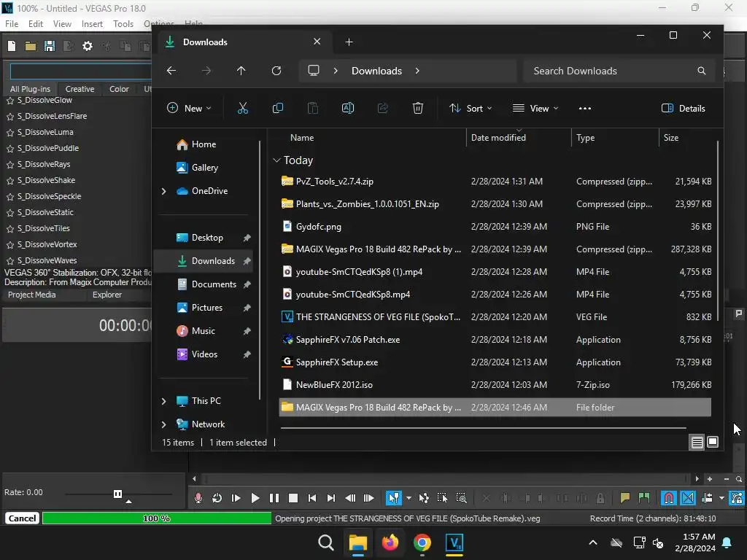Image resolution: width=747 pixels, height=560 pixels.
Task: Open the File menu in VEGAS Pro
Action: coord(12,24)
